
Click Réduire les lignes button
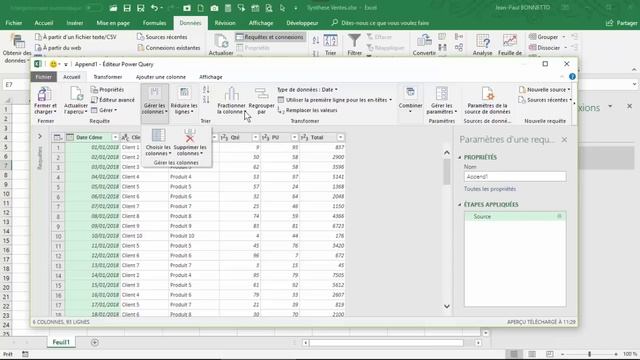[x=184, y=100]
